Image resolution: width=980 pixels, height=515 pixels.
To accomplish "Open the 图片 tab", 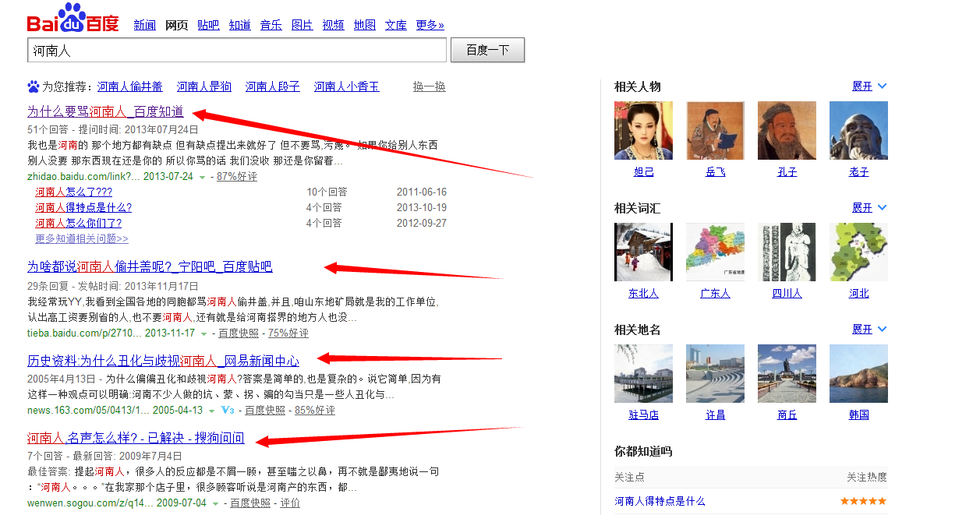I will 302,25.
